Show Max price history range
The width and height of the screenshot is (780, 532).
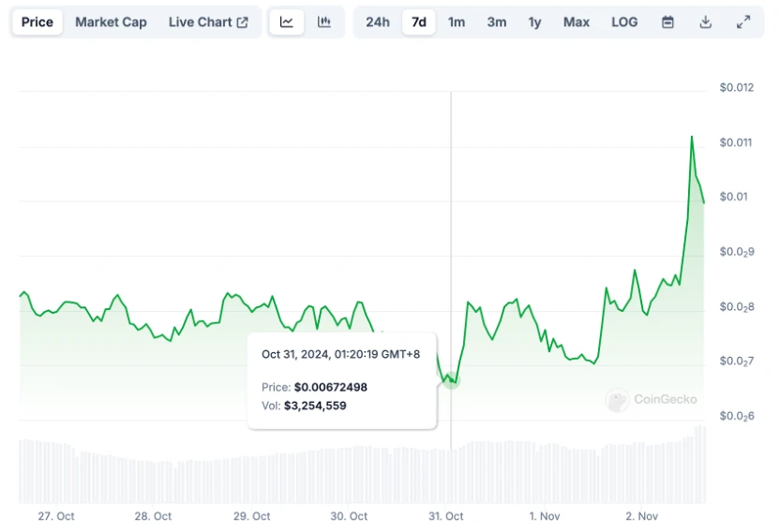tap(577, 22)
